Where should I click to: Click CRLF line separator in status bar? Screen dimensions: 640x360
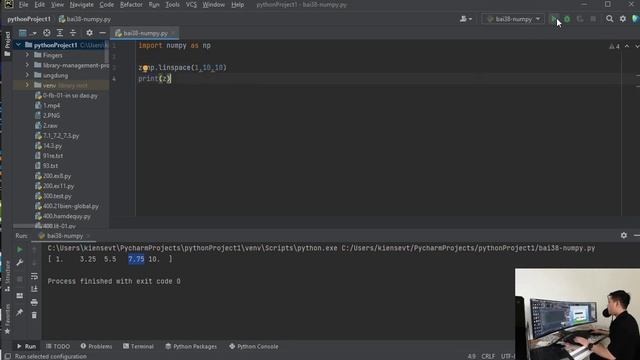point(488,356)
